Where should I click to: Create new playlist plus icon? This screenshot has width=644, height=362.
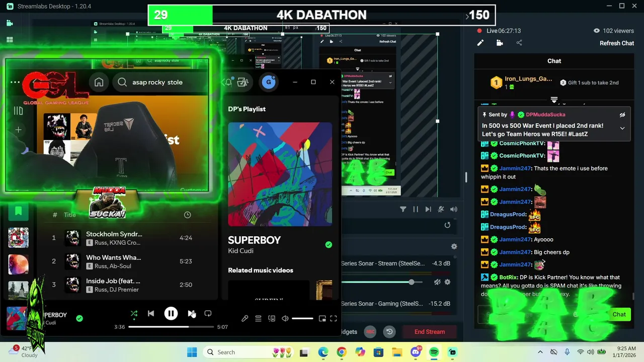click(18, 130)
